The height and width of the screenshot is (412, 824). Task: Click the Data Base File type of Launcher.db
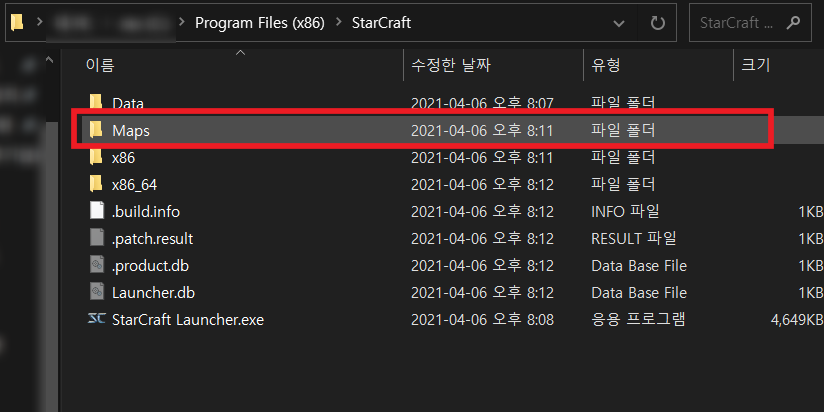click(639, 293)
